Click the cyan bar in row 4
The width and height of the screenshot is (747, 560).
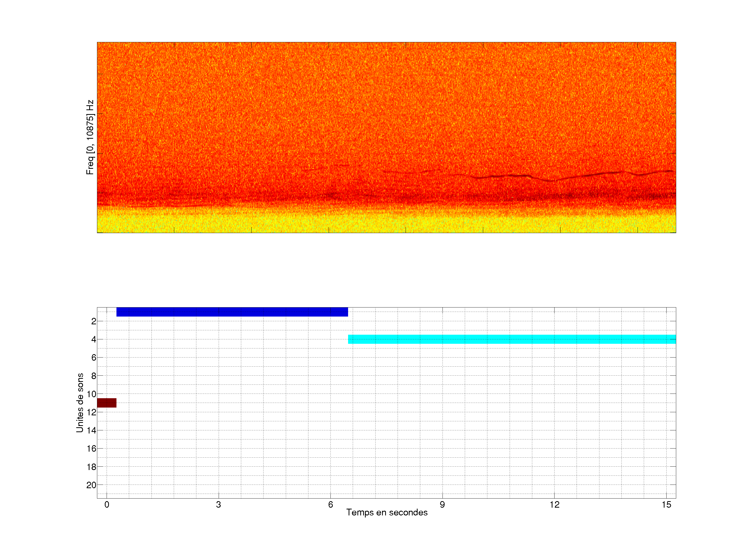coord(512,339)
